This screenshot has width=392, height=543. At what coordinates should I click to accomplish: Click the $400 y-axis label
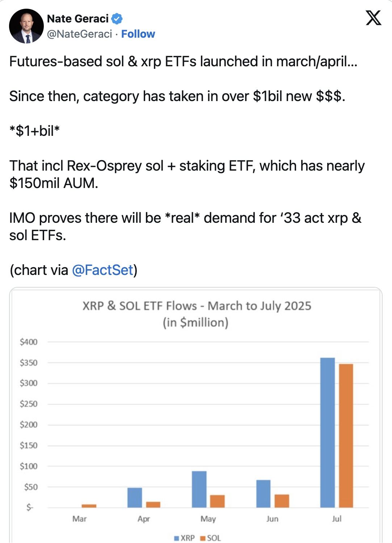(x=29, y=342)
